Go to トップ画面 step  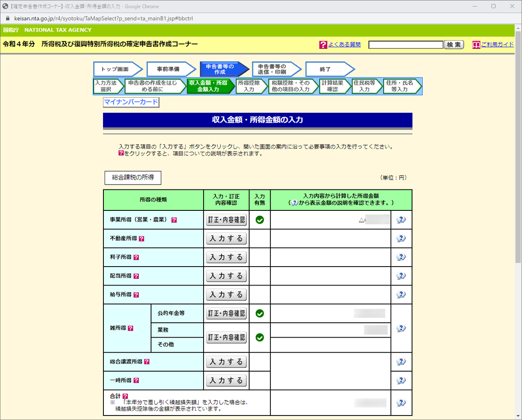coord(117,69)
